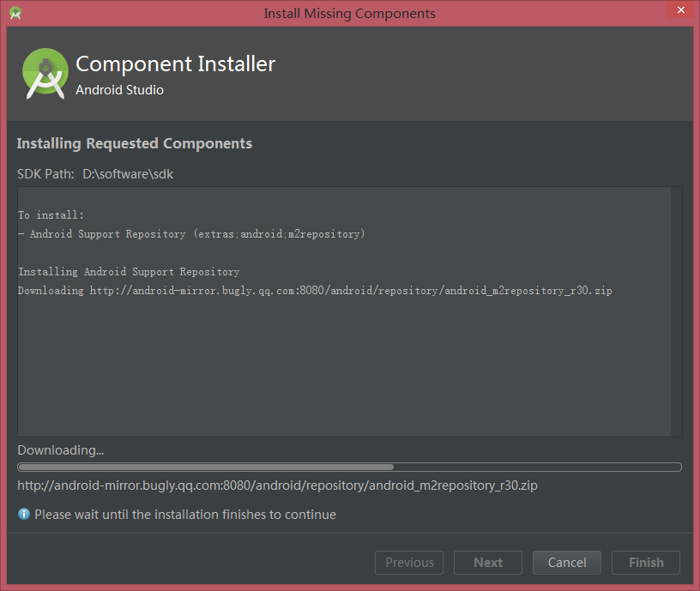Cancel the component installation
This screenshot has height=591, width=700.
567,563
